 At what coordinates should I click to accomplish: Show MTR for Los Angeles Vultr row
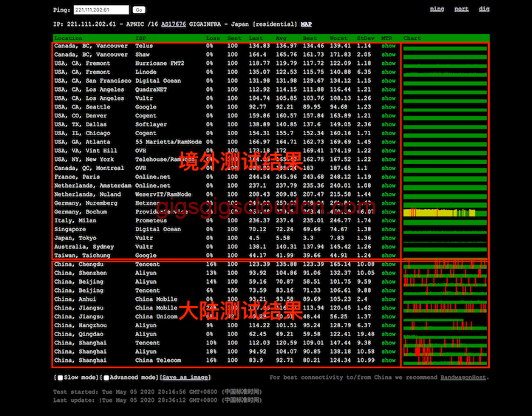pyautogui.click(x=388, y=98)
